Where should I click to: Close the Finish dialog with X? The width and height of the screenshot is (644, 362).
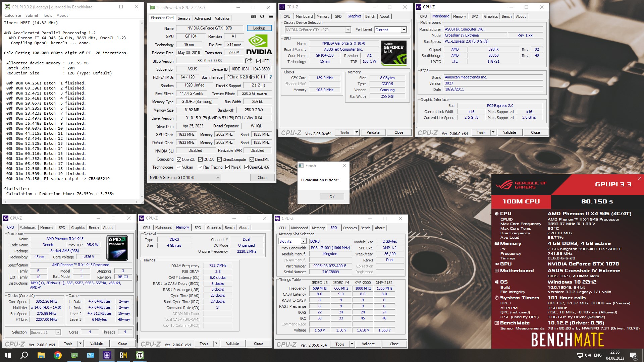(x=344, y=166)
